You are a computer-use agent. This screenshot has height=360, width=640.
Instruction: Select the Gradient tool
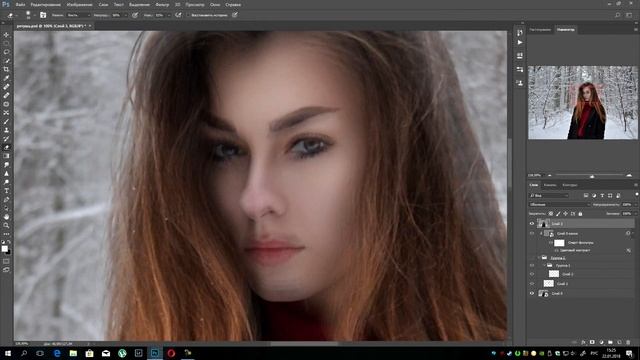click(x=6, y=156)
